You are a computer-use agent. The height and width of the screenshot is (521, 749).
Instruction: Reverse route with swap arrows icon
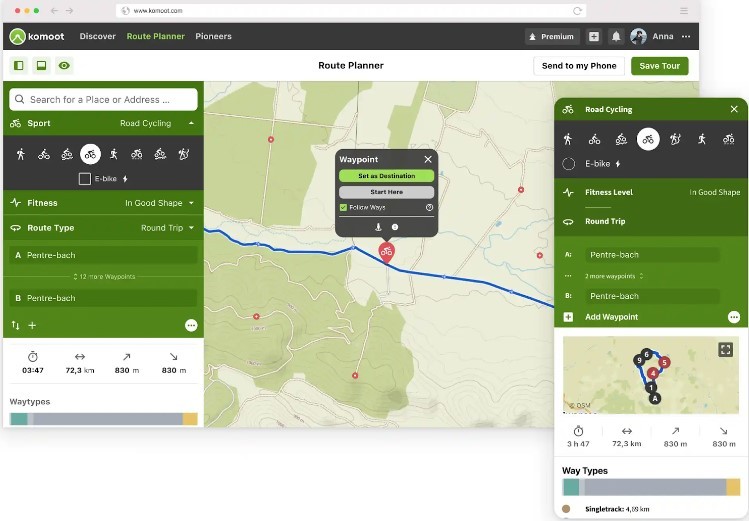click(x=15, y=325)
